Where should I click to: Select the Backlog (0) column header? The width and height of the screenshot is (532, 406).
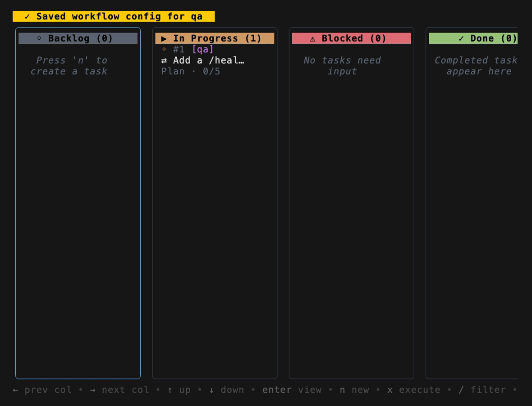click(78, 38)
